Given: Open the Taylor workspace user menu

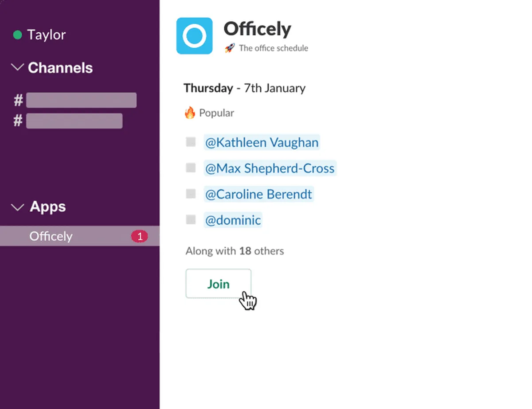Looking at the screenshot, I should coord(46,35).
